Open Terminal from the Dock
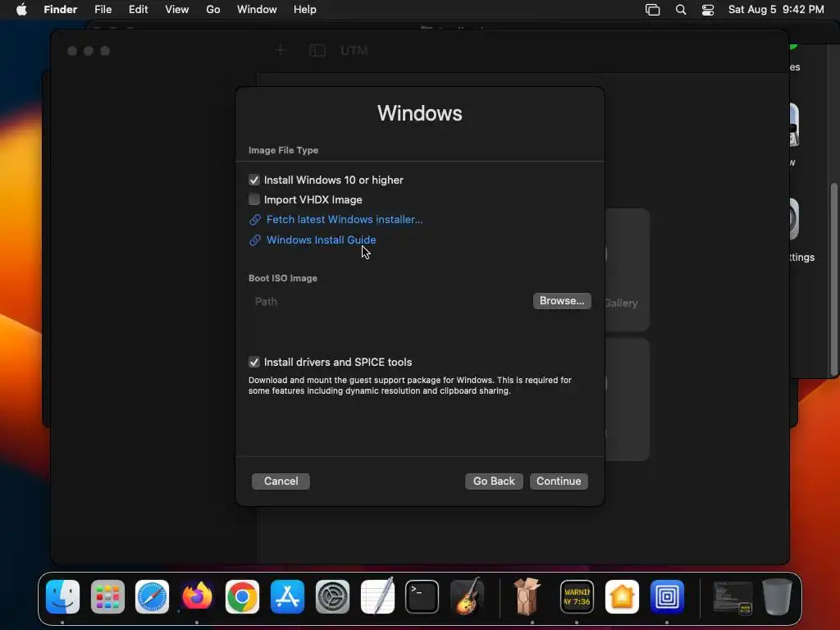Image resolution: width=840 pixels, height=630 pixels. click(x=422, y=596)
